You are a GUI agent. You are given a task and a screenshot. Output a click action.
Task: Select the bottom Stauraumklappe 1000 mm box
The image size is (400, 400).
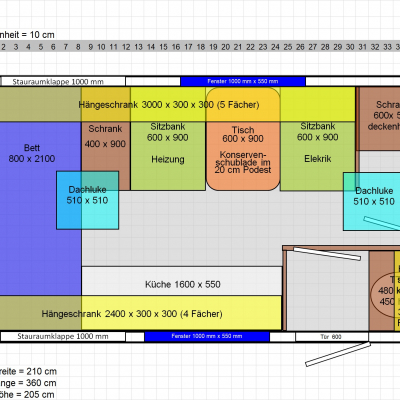tap(63, 336)
